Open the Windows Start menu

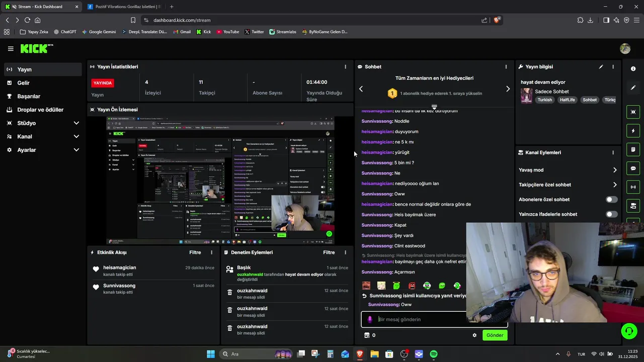211,354
